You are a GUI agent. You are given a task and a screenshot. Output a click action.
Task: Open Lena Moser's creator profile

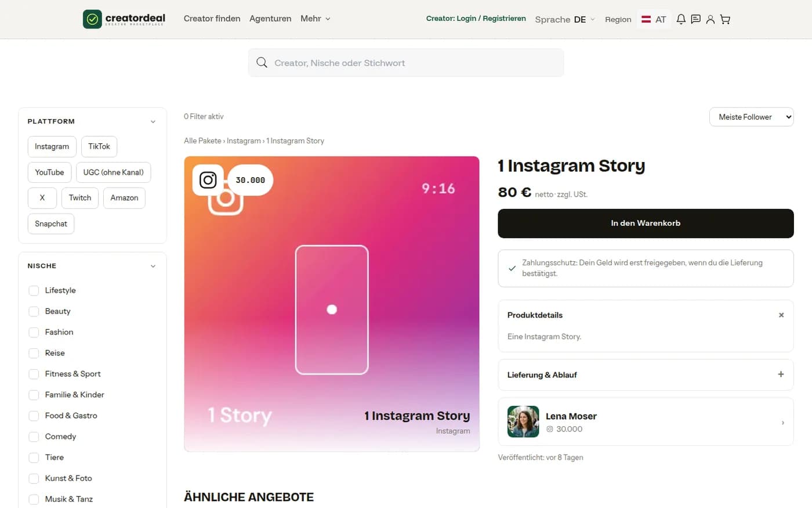[x=646, y=422]
